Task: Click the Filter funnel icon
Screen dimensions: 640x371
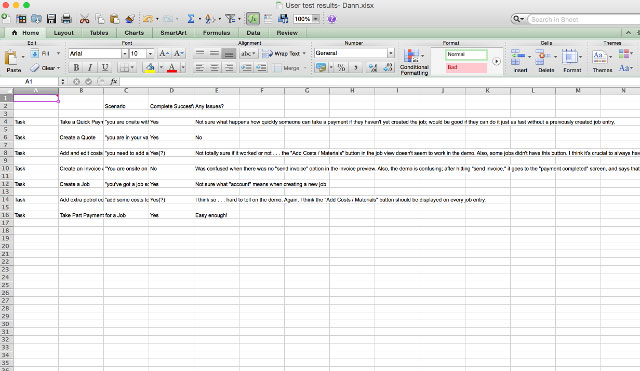Action: [x=230, y=19]
